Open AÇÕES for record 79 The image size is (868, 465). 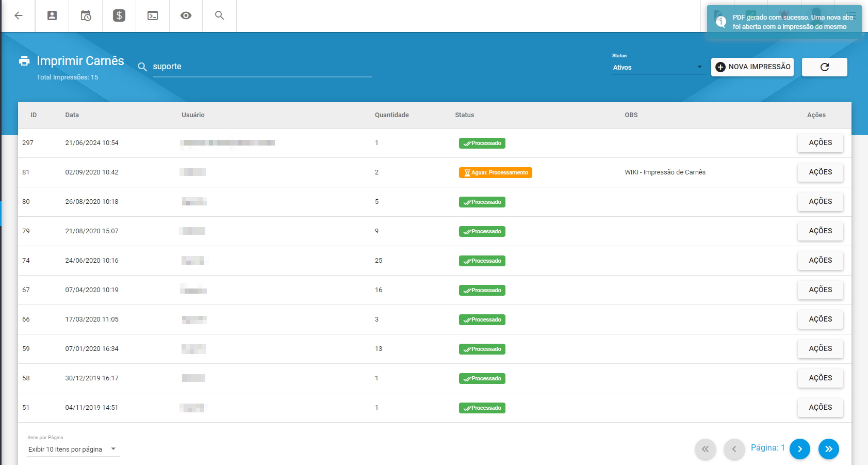click(x=821, y=231)
